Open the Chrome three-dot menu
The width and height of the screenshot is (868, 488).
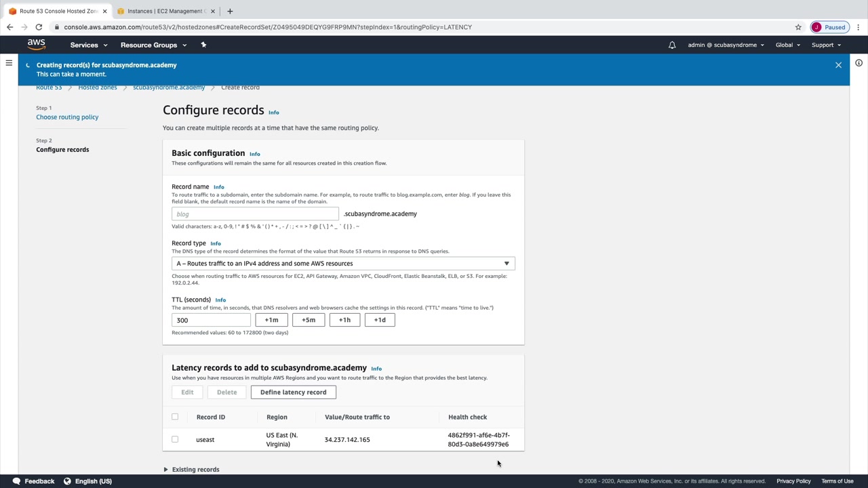[x=857, y=27]
